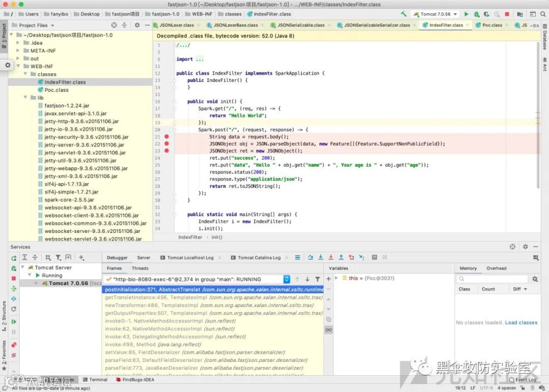The width and height of the screenshot is (549, 392).
Task: Open Memory tab settings gear
Action: click(x=535, y=279)
